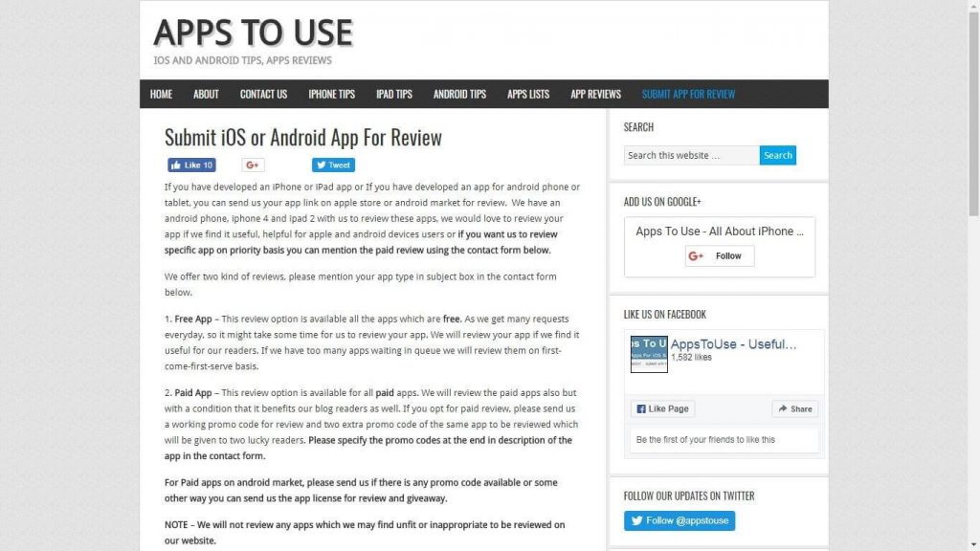Click the 'LIKE US ON FACEBOOK' heading

664,314
